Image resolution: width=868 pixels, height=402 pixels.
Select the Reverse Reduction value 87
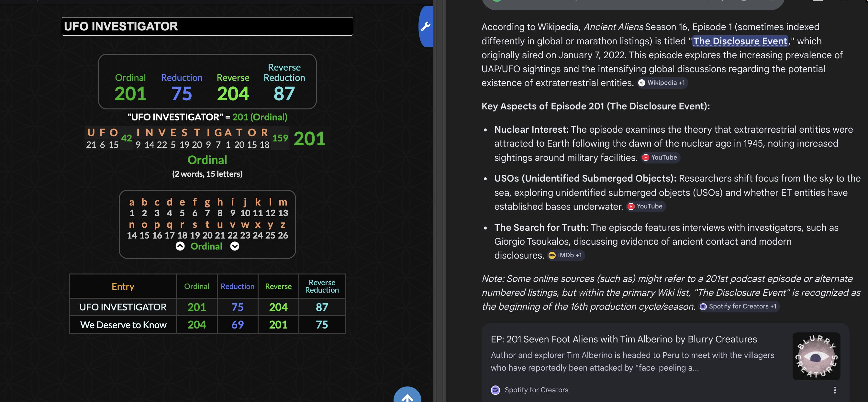tap(284, 93)
